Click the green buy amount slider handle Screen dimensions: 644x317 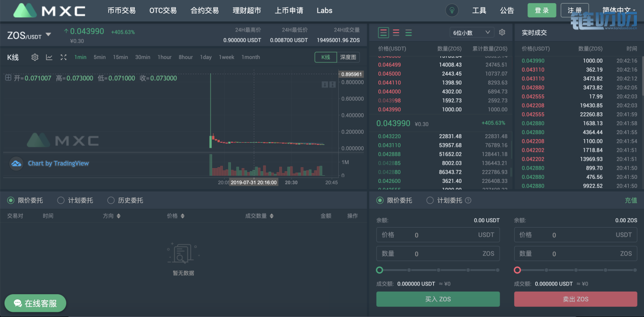click(379, 270)
